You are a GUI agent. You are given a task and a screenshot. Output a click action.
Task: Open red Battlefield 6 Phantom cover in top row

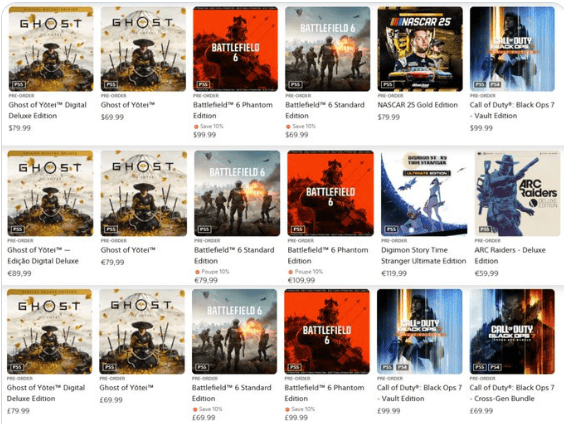[x=235, y=49]
